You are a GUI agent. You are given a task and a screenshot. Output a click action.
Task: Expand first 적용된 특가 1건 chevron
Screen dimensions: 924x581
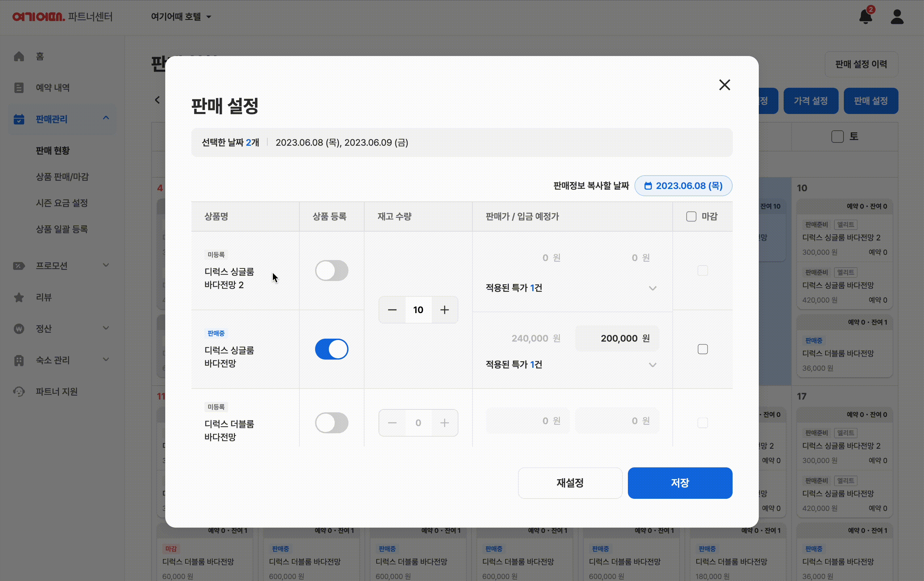pos(652,288)
